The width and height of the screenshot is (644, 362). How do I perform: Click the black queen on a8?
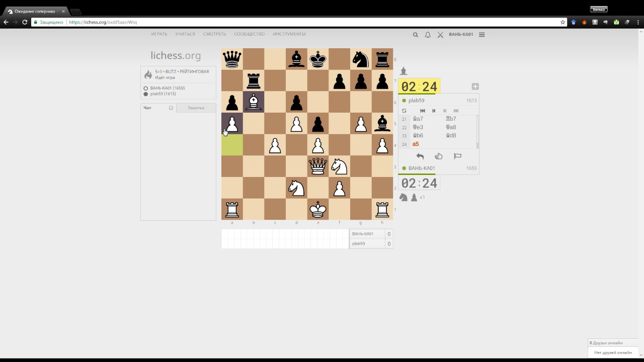click(x=232, y=59)
